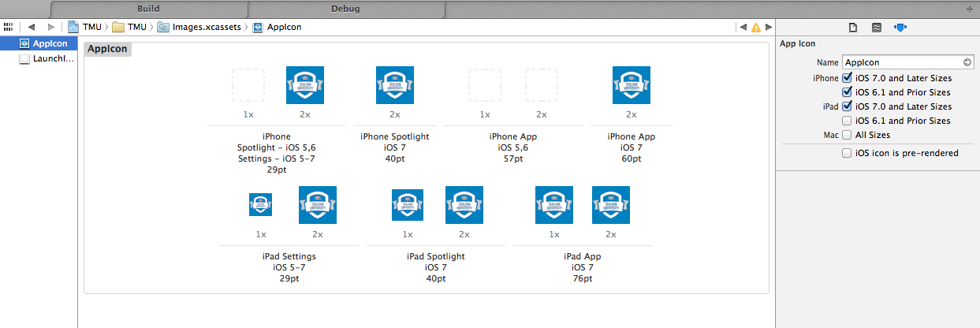Click the AppIcon set title label
The height and width of the screenshot is (328, 980).
click(108, 49)
